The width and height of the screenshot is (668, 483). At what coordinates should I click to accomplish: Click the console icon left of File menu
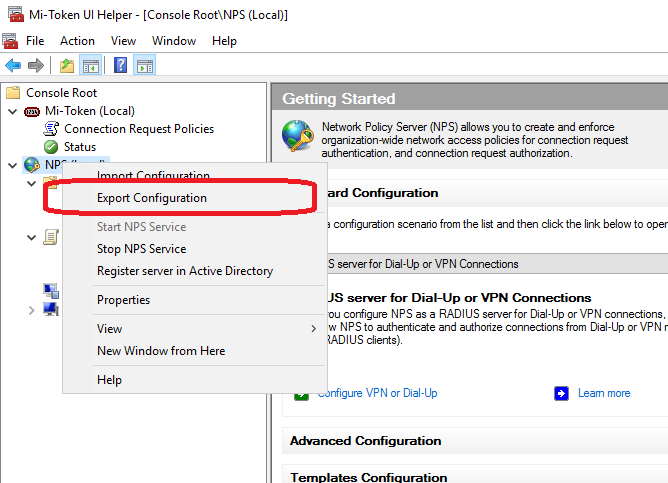click(x=10, y=41)
